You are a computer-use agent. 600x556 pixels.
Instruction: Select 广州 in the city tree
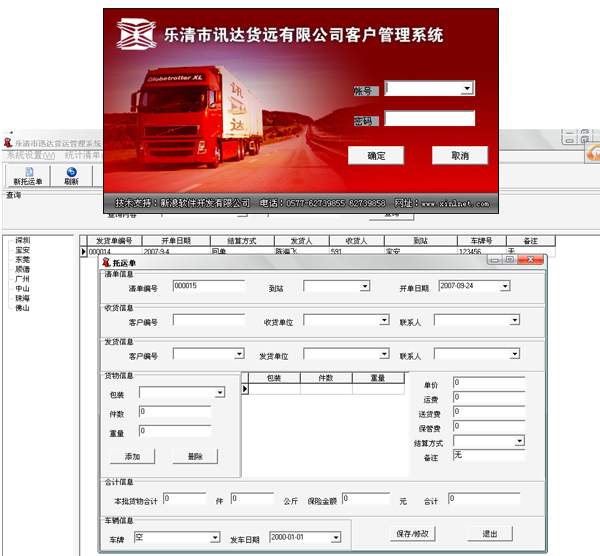(x=22, y=279)
